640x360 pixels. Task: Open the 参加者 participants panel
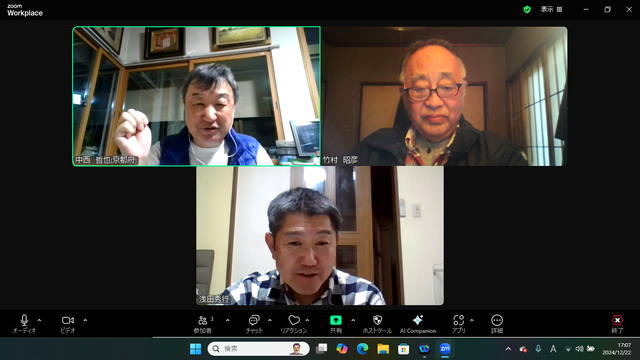[203, 324]
